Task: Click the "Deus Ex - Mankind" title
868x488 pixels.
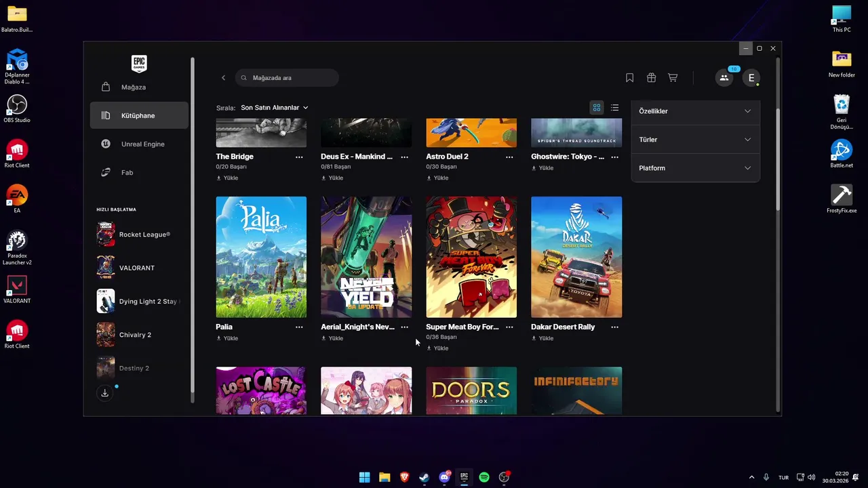Action: click(x=357, y=157)
